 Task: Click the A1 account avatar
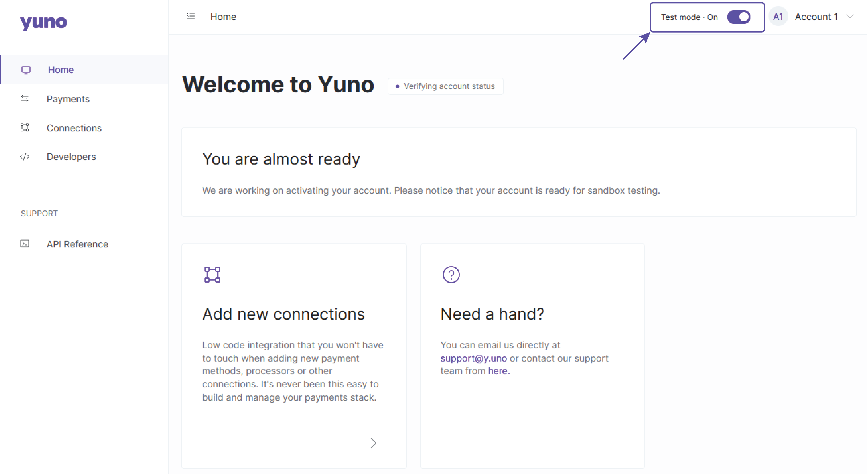(x=778, y=17)
